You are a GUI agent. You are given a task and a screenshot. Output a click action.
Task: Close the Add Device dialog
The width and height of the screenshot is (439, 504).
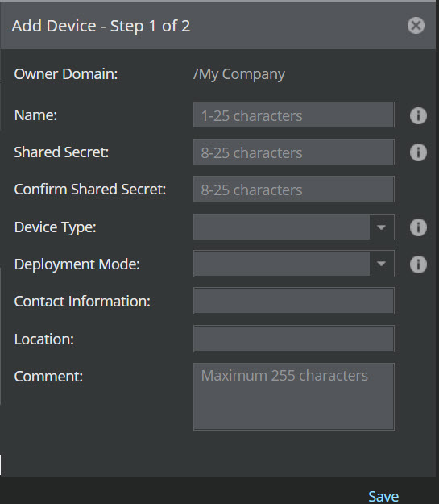[416, 26]
